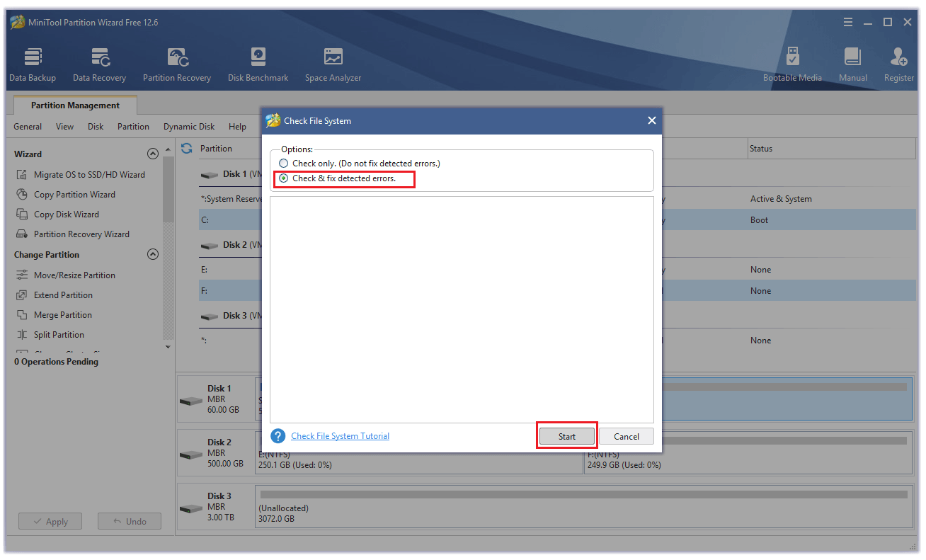Click sidebar scrollbar up arrow

coord(168,149)
